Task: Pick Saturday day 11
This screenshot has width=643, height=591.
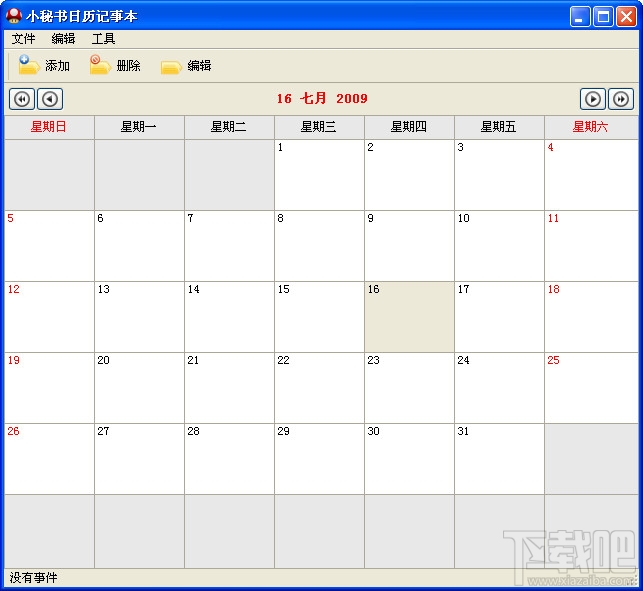Action: click(x=591, y=246)
